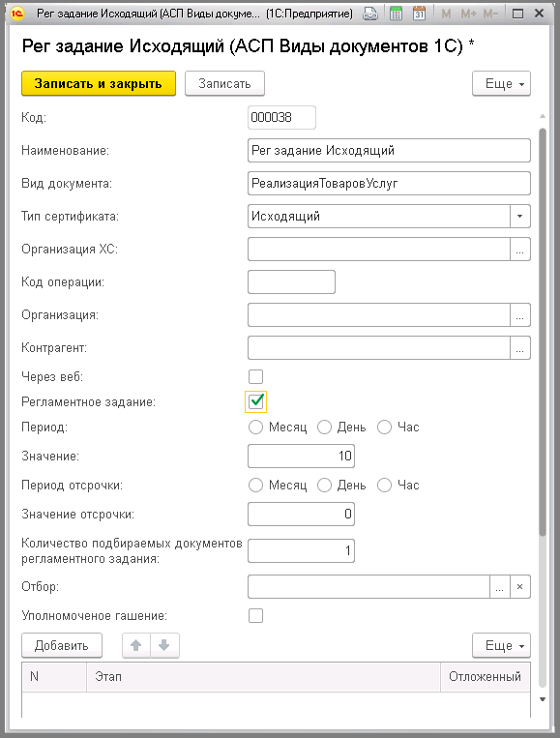560x738 pixels.
Task: Click the print/save icon in title bar
Action: point(370,14)
